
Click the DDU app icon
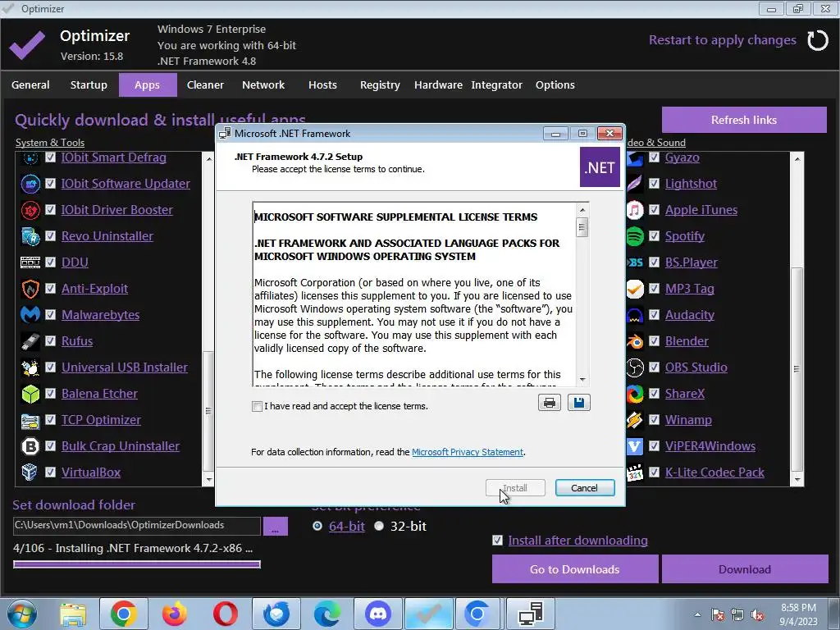coord(30,262)
